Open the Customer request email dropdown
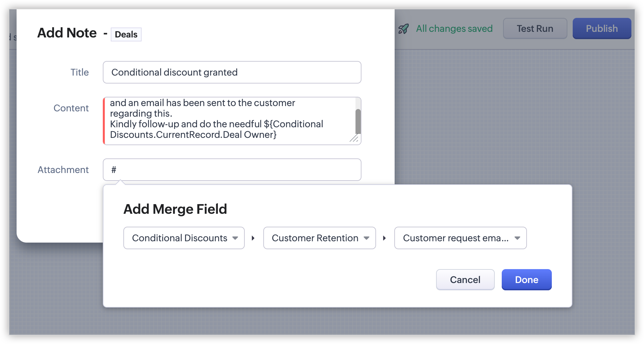The image size is (644, 344). (x=460, y=238)
